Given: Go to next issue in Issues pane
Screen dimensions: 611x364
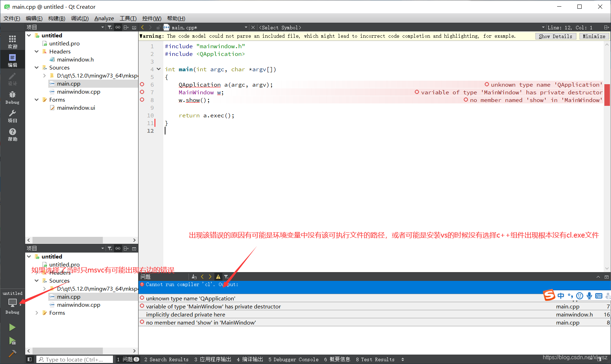Looking at the screenshot, I should click(x=210, y=277).
